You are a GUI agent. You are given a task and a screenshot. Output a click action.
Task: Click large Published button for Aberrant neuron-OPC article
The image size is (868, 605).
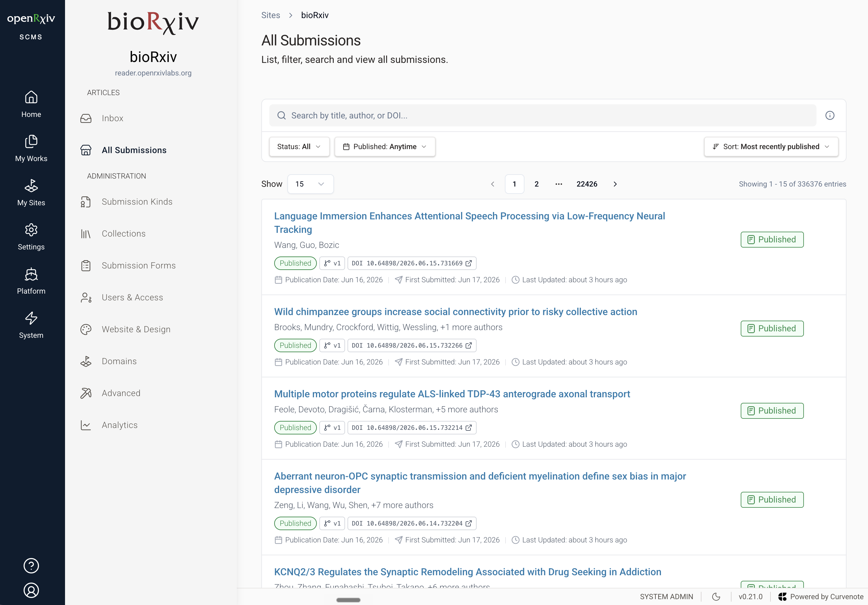772,500
